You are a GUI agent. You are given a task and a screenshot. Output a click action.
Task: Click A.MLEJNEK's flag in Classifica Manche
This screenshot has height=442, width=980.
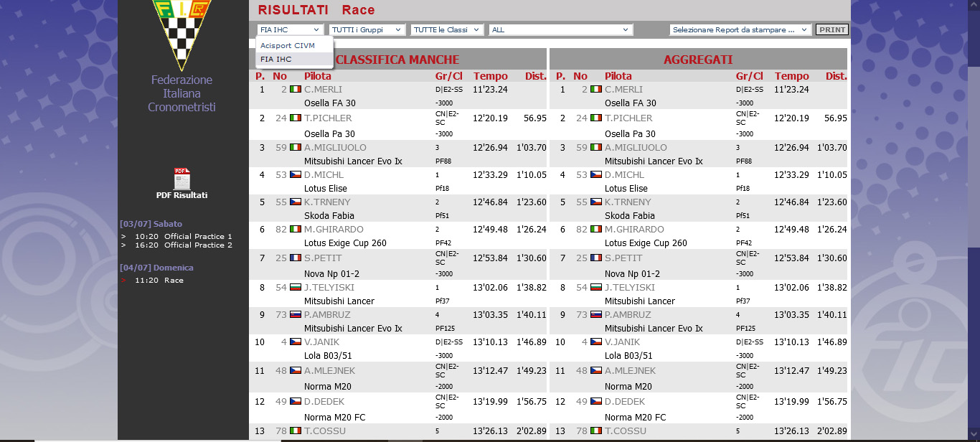pyautogui.click(x=296, y=371)
